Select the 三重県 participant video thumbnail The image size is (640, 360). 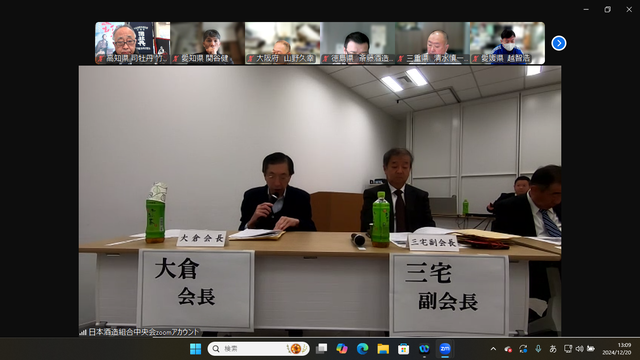[433, 43]
